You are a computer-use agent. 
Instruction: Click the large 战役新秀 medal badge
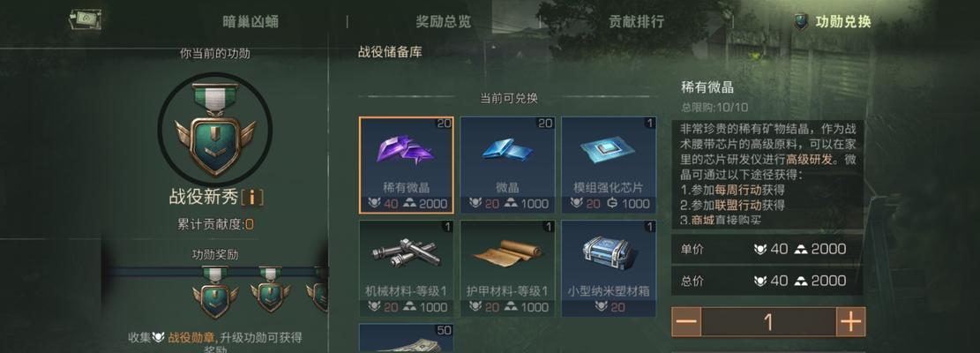(x=215, y=130)
